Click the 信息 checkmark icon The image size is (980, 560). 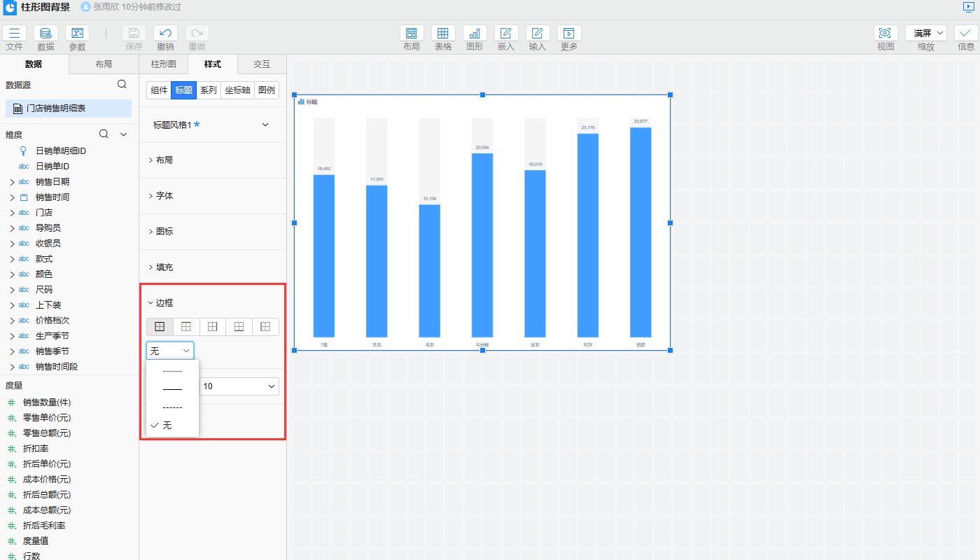click(966, 33)
